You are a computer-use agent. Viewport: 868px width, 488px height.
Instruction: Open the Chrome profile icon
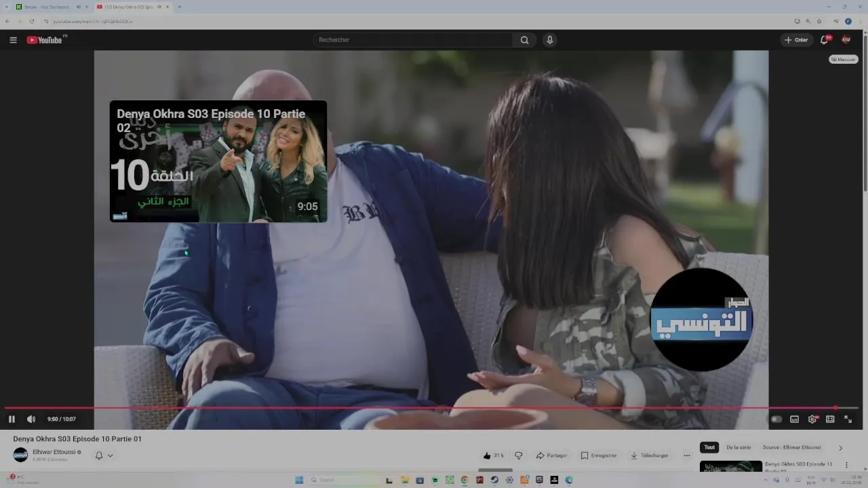[848, 21]
